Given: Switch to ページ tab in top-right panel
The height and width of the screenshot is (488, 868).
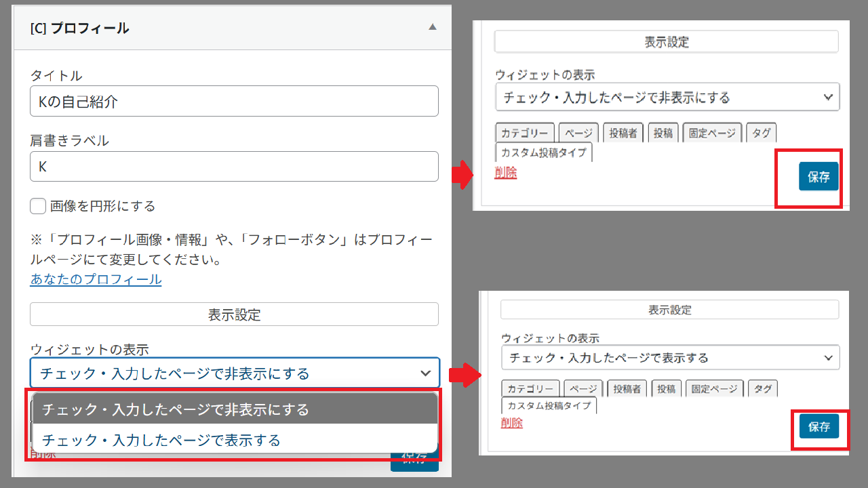Looking at the screenshot, I should [x=579, y=133].
